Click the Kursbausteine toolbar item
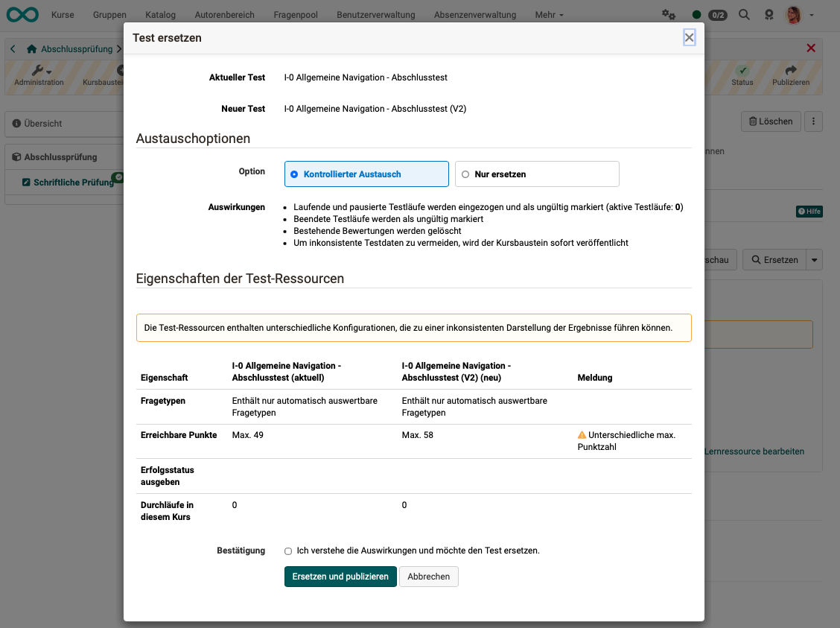This screenshot has height=628, width=840. pos(103,75)
